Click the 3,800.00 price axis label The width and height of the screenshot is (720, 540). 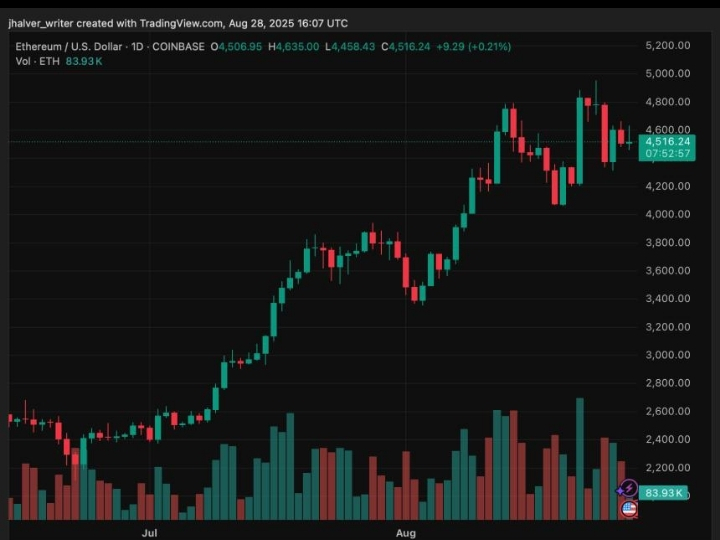[x=668, y=242]
